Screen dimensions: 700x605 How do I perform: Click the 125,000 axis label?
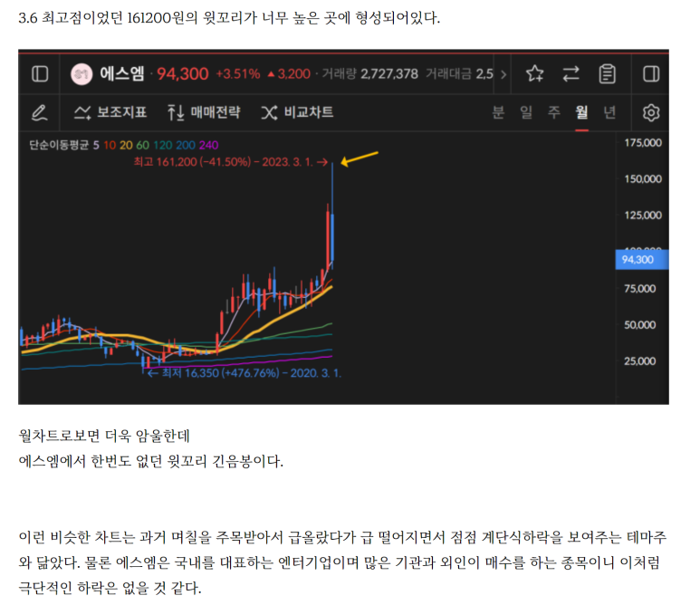tap(643, 216)
